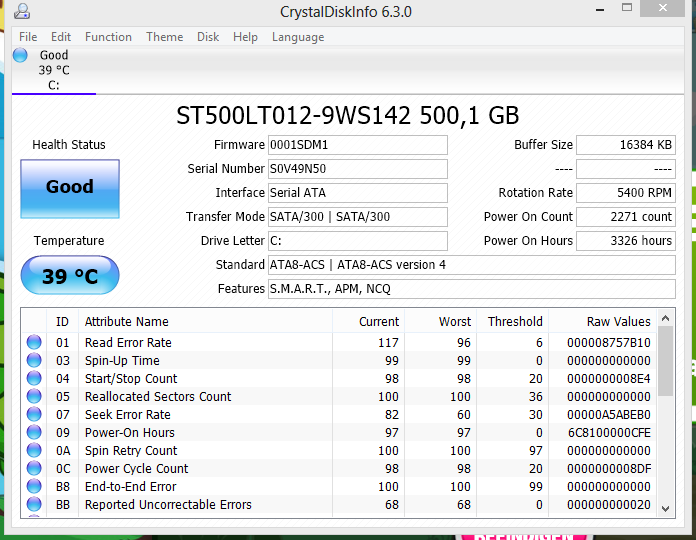Click raw value 6C8100000CFE
Viewport: 696px width, 540px height.
point(609,433)
